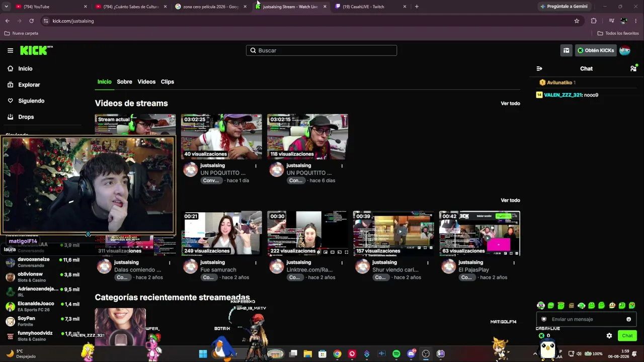Switch to the Videos tab
Viewport: 644px width, 362px height.
[x=146, y=81]
